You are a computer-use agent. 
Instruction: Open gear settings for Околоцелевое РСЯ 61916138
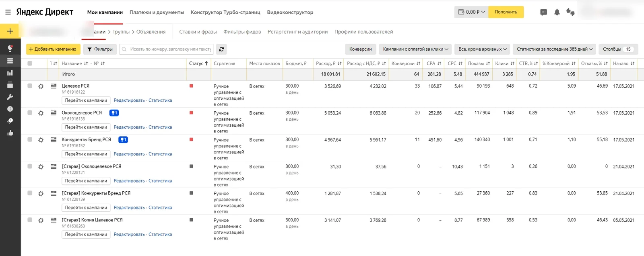41,113
